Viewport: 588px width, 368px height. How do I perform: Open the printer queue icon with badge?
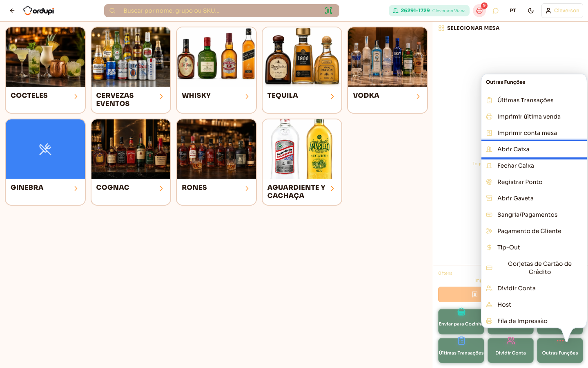(479, 11)
